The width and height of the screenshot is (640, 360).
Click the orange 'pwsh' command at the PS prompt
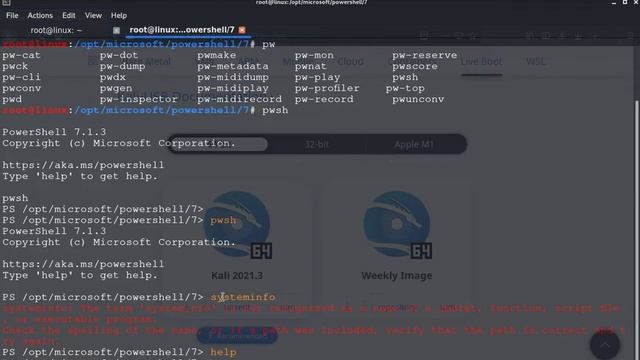pyautogui.click(x=223, y=220)
